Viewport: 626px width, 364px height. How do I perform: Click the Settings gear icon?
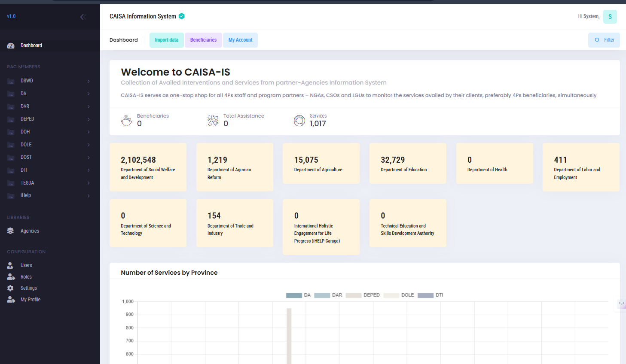tap(10, 288)
